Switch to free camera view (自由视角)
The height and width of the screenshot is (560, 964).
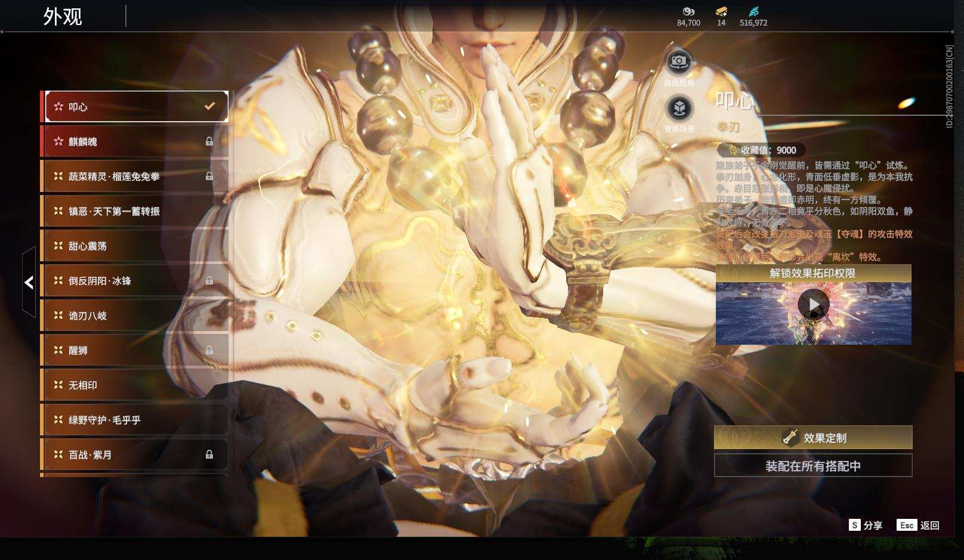(679, 62)
